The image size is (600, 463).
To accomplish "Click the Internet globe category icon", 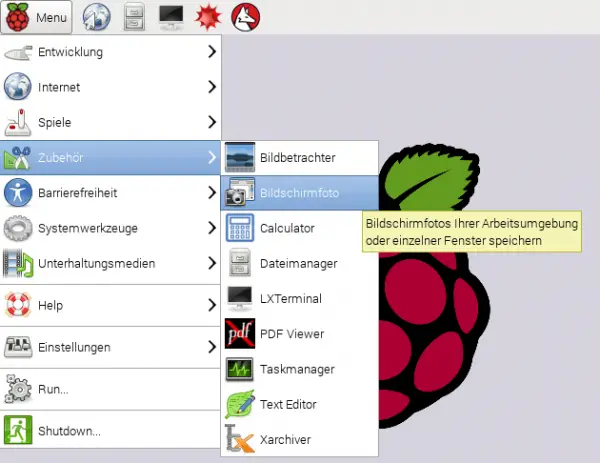I will pyautogui.click(x=18, y=86).
